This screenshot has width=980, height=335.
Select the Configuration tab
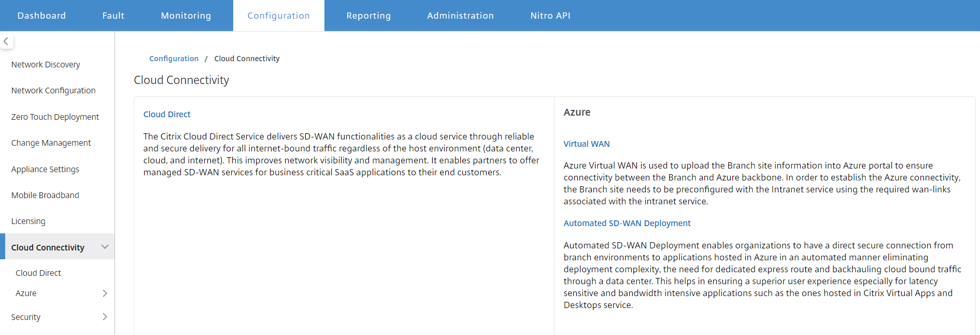pos(279,16)
